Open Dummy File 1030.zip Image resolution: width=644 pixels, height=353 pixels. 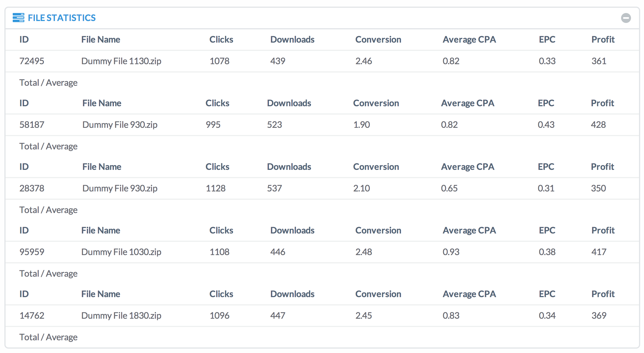tap(121, 252)
